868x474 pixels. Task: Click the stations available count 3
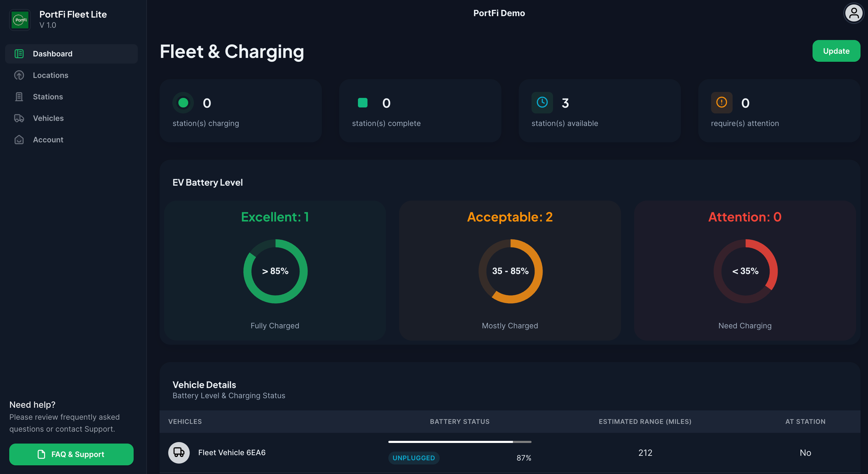[565, 103]
